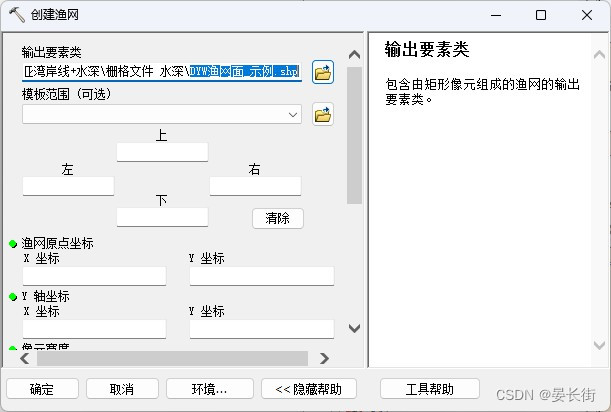Click the parameter panel vertical scrollbar thumb
The height and width of the screenshot is (412, 611).
pyautogui.click(x=354, y=135)
